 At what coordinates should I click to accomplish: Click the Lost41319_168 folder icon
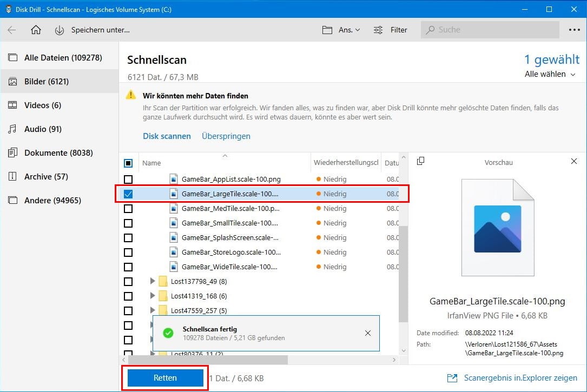163,296
